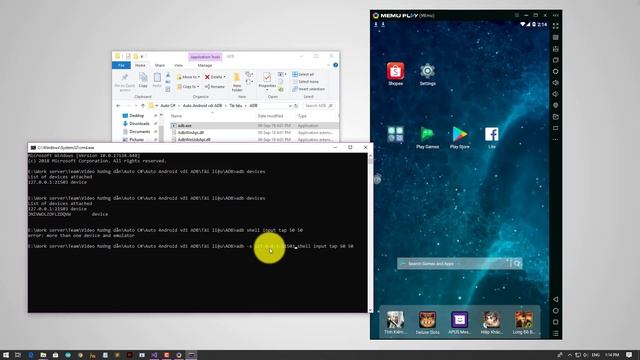Expand Properties dropdown arrow
This screenshot has width=640, height=360.
pos(267,90)
